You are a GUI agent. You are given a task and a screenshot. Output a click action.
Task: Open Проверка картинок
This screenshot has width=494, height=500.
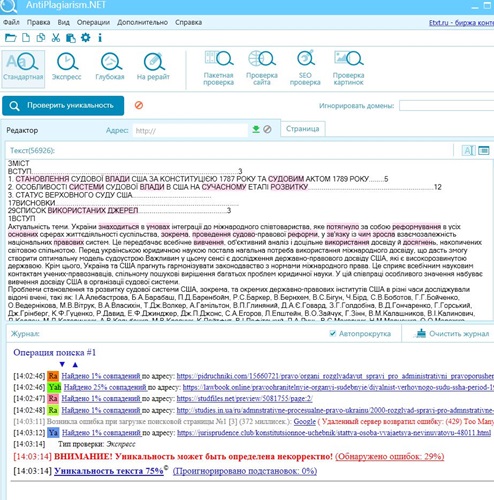[x=348, y=68]
